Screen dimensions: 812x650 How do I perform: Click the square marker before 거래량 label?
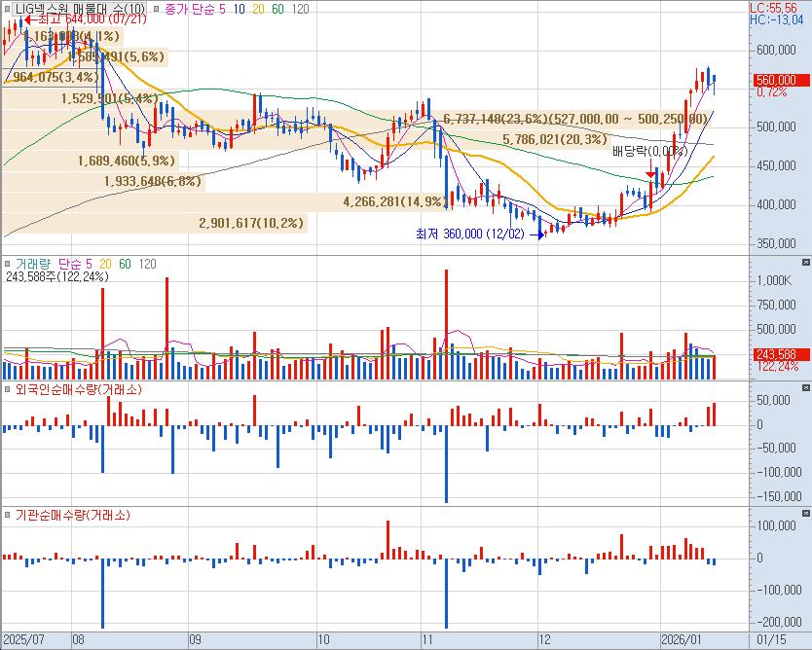7,264
